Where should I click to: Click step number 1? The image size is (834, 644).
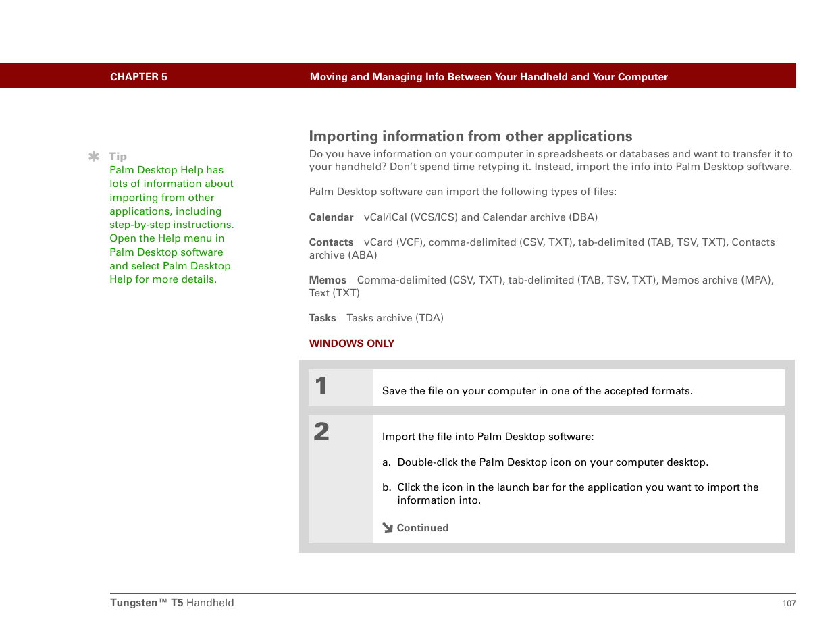pos(321,386)
